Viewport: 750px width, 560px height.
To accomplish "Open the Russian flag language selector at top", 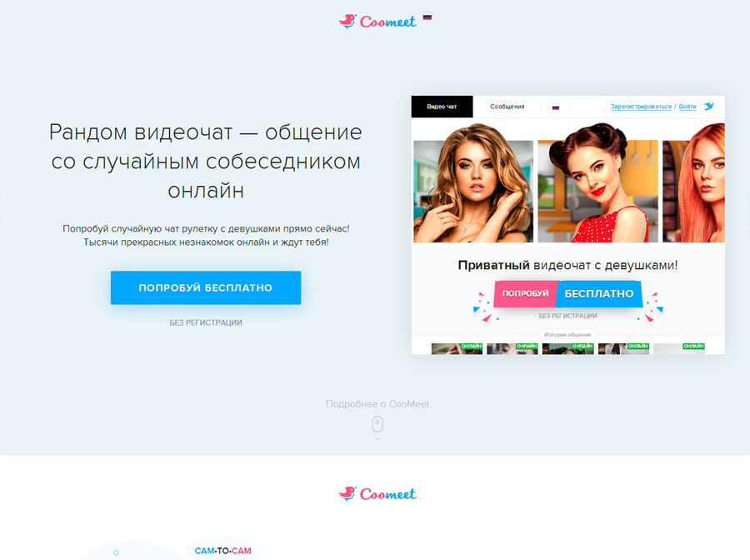I will 427,17.
